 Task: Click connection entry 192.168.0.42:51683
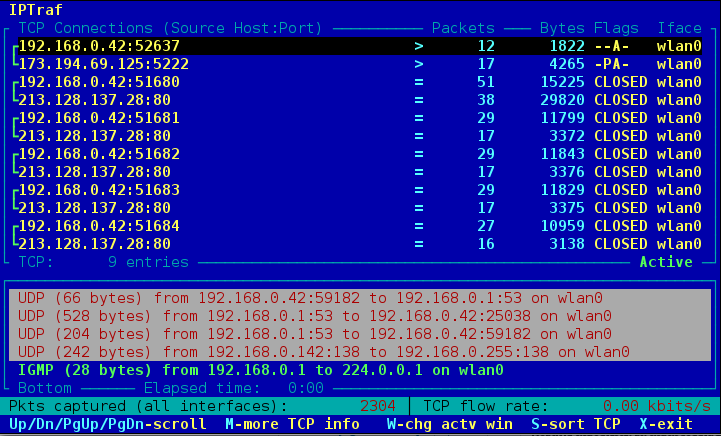pos(100,190)
